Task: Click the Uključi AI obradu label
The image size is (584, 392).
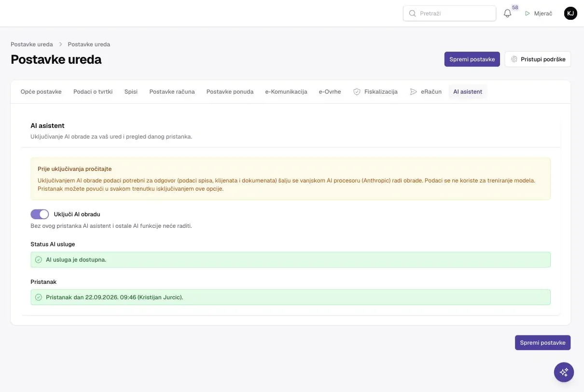Action: click(x=77, y=214)
